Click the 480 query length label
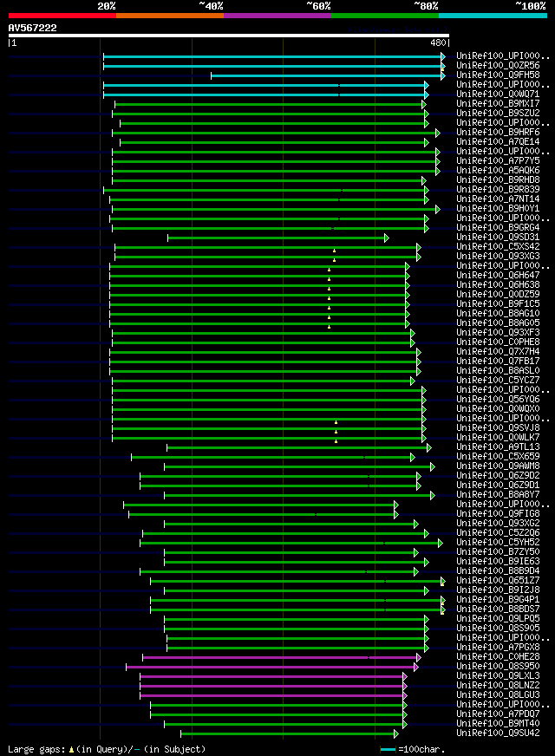555x756 pixels. (438, 42)
